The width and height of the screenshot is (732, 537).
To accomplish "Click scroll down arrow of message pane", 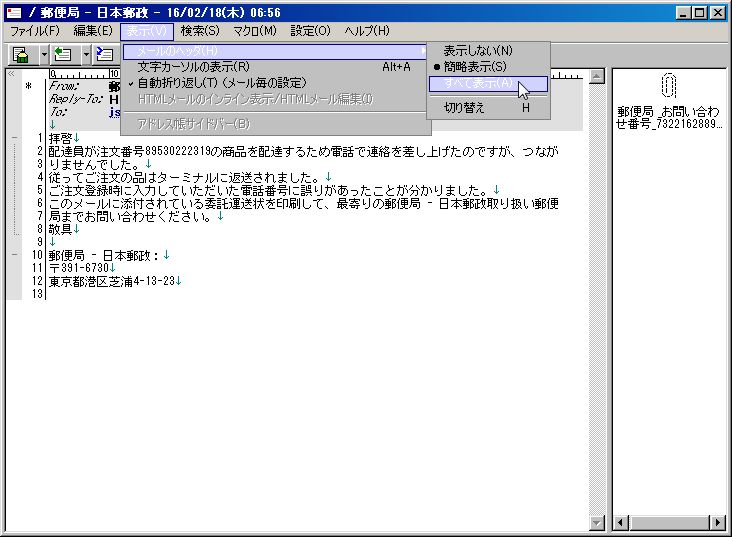I will click(597, 523).
